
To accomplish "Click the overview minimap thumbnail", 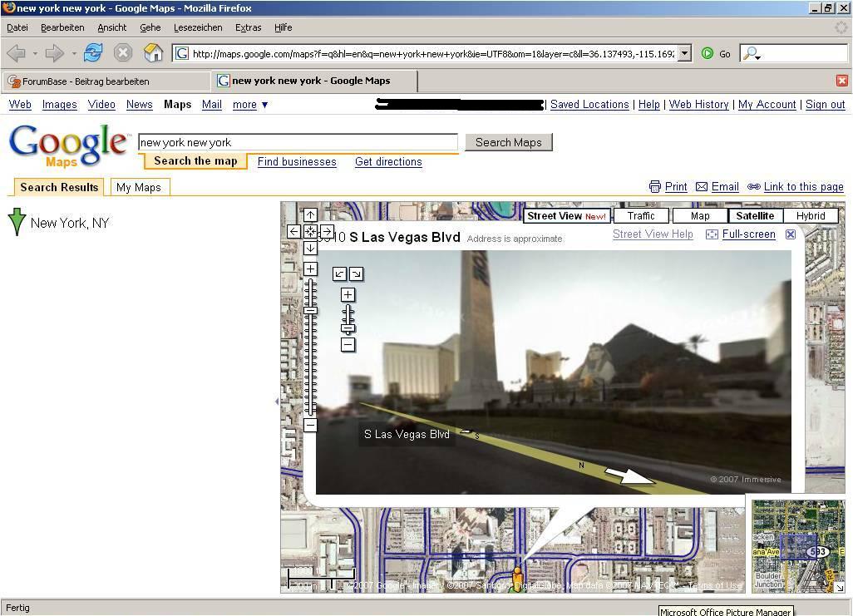I will tap(798, 546).
